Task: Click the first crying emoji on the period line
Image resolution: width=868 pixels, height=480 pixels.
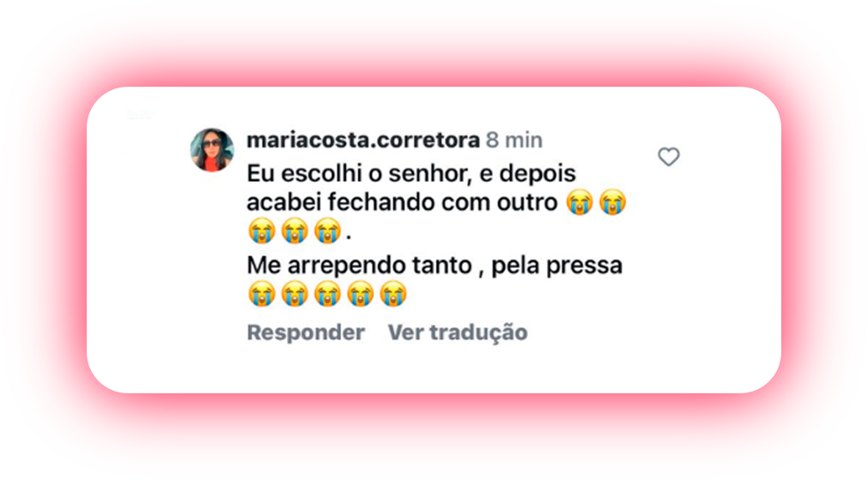Action: click(261, 231)
